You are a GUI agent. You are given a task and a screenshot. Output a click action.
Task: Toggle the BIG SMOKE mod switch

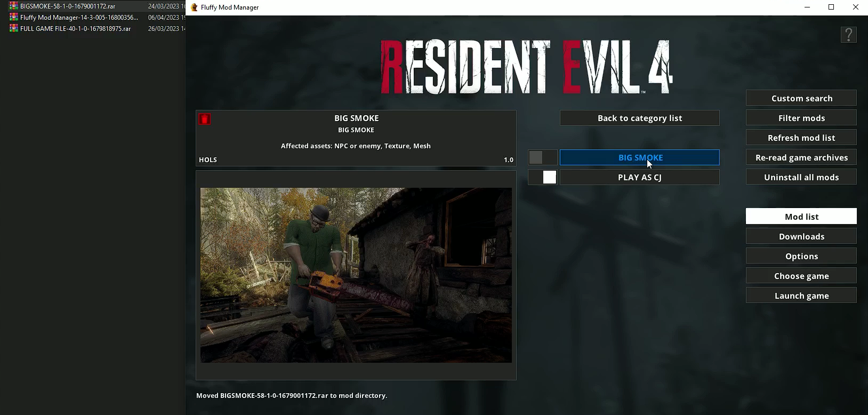(x=543, y=157)
